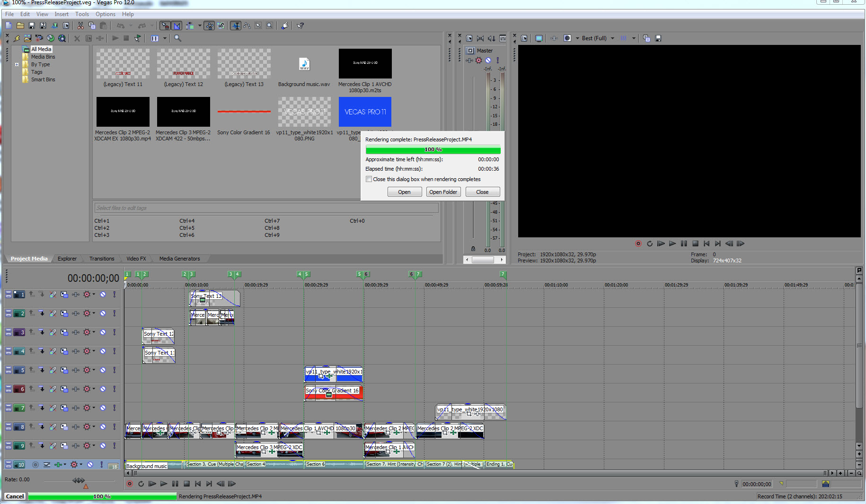This screenshot has height=504, width=866.
Task: Click the Open Folder button
Action: tap(443, 192)
